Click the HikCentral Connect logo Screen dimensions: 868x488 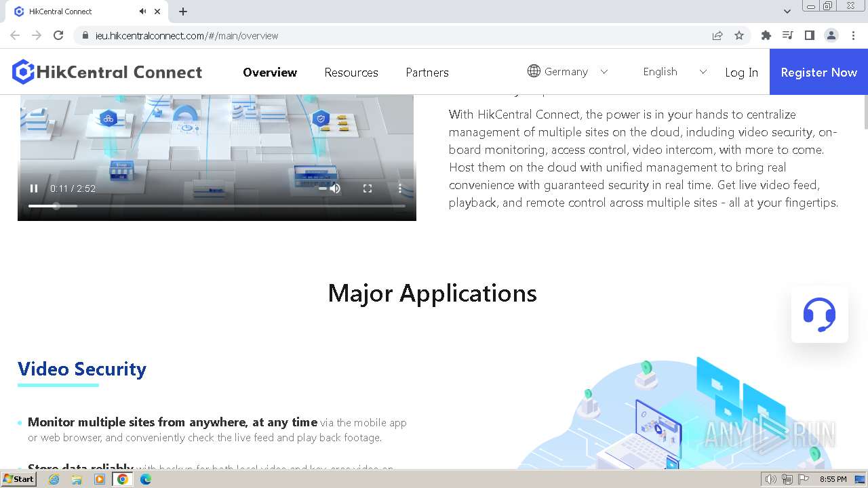click(107, 72)
